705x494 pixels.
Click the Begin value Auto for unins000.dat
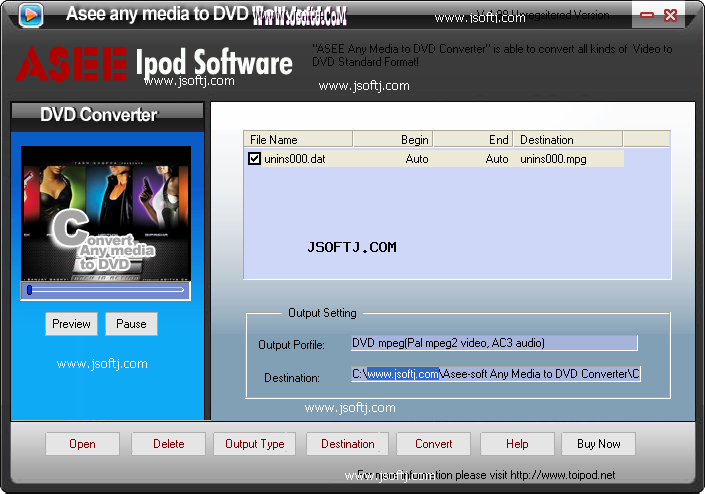pos(417,159)
